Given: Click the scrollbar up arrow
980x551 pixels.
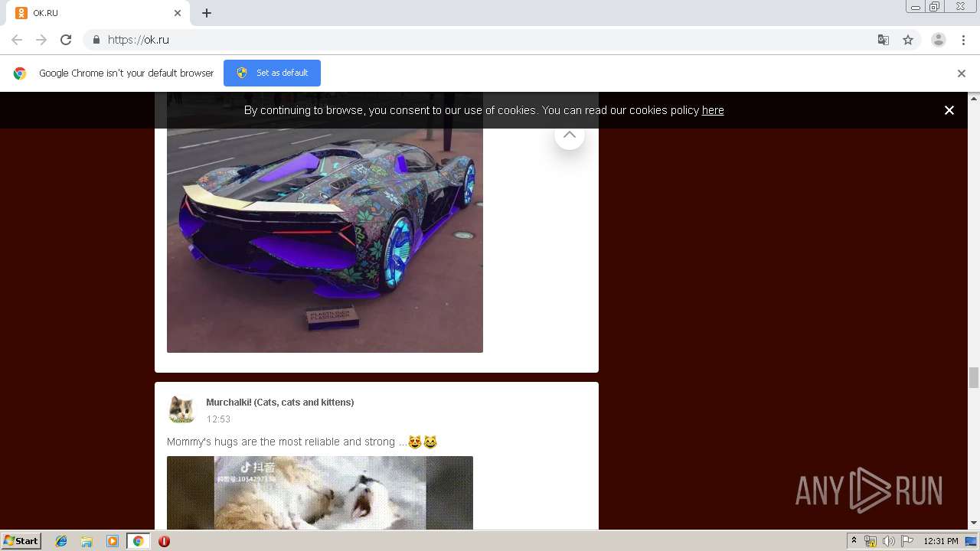Looking at the screenshot, I should [x=974, y=98].
